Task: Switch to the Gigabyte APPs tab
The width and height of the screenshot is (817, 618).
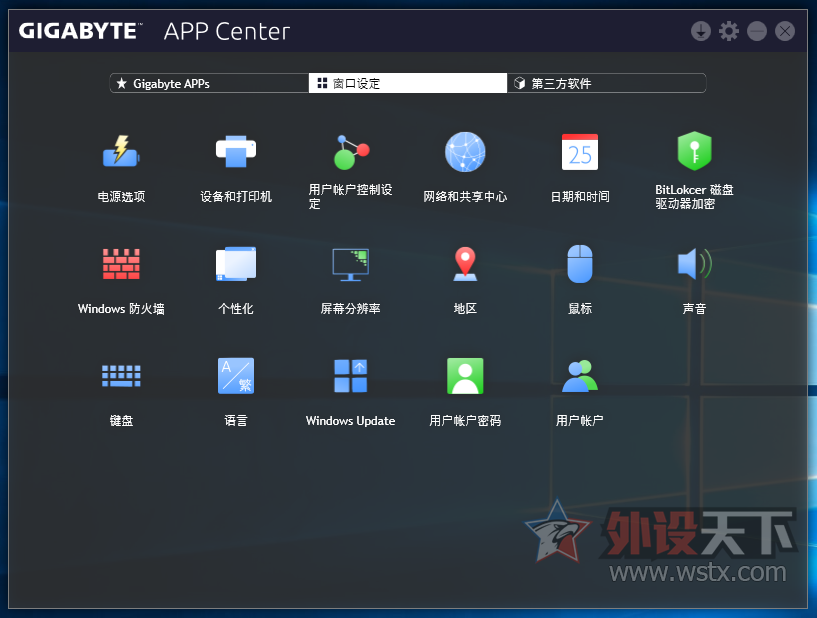Action: 209,83
